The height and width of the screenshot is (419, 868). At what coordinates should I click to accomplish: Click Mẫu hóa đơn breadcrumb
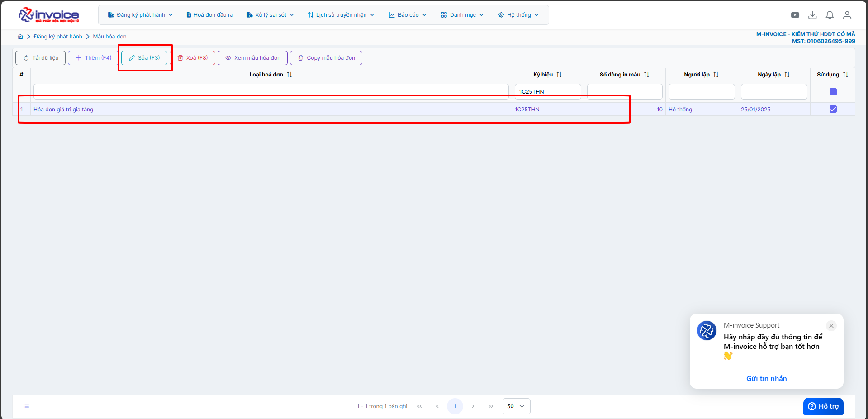110,37
